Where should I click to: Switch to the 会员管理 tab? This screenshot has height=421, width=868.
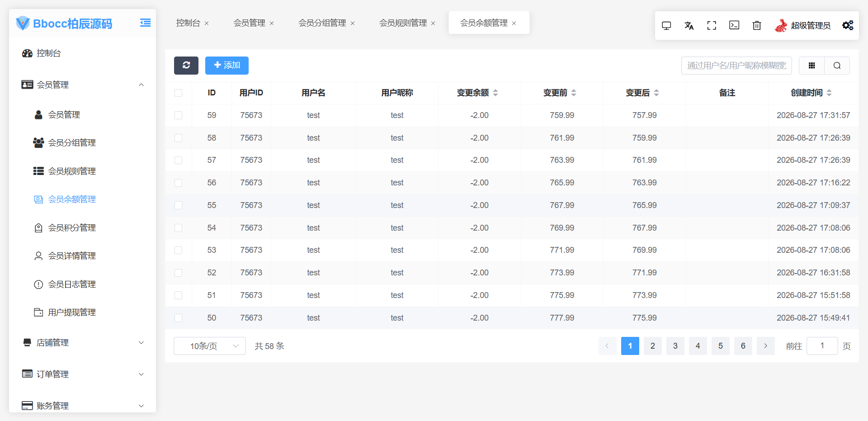pos(250,23)
